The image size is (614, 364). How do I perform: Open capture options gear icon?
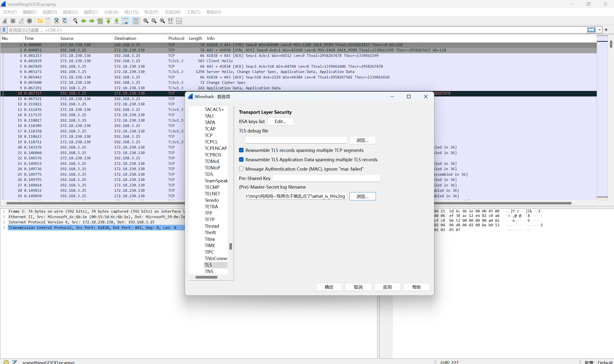[30, 21]
